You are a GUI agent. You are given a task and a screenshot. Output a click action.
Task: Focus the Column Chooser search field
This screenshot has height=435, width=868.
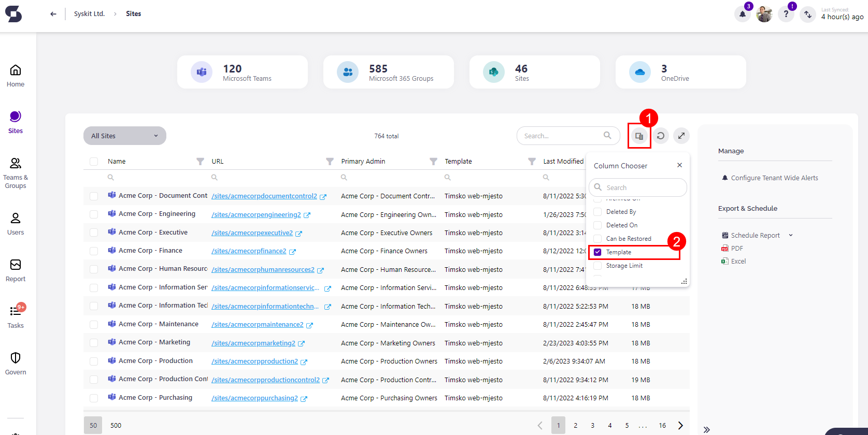pos(638,187)
